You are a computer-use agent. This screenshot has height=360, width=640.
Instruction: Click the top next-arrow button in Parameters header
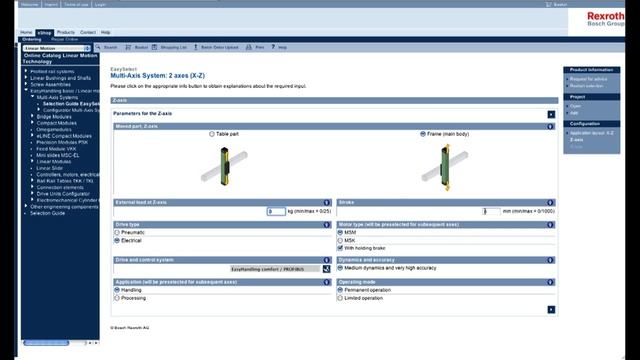551,114
